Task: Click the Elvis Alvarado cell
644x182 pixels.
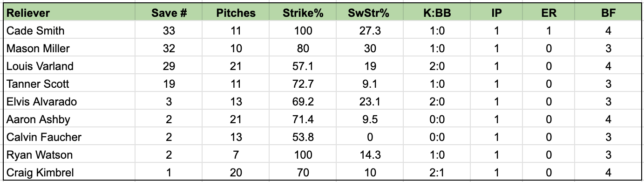Action: [x=69, y=102]
